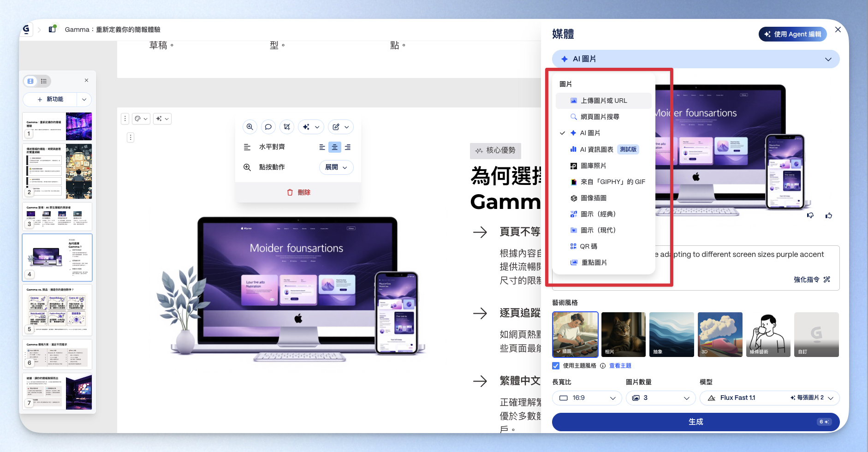Select slide 5 thumbnail in sidebar

58,309
